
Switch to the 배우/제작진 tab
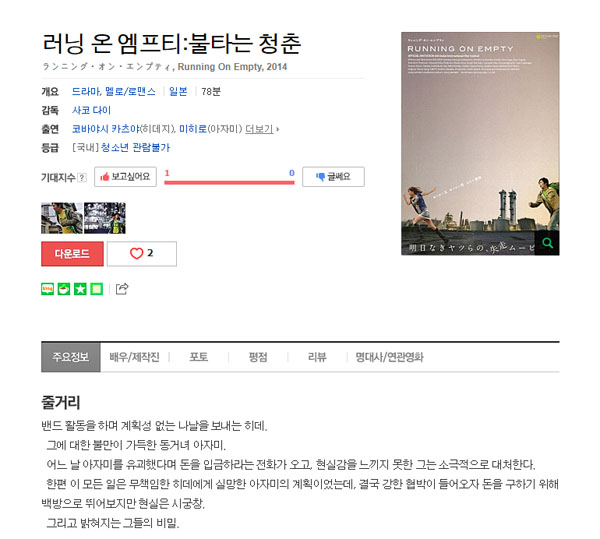point(134,357)
